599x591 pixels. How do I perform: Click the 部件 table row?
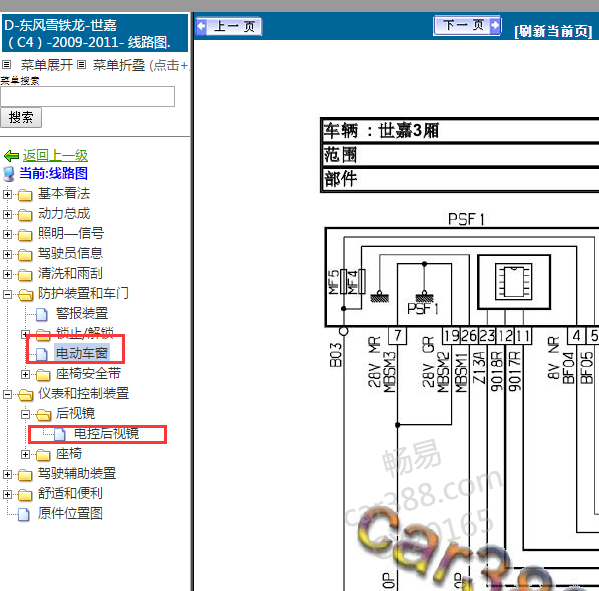coord(460,179)
